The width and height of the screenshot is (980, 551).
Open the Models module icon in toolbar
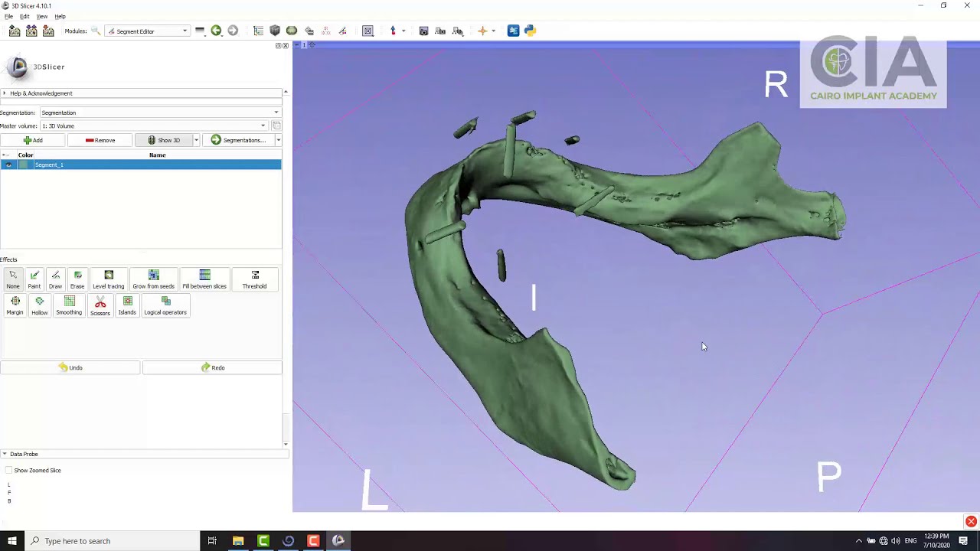(x=292, y=31)
